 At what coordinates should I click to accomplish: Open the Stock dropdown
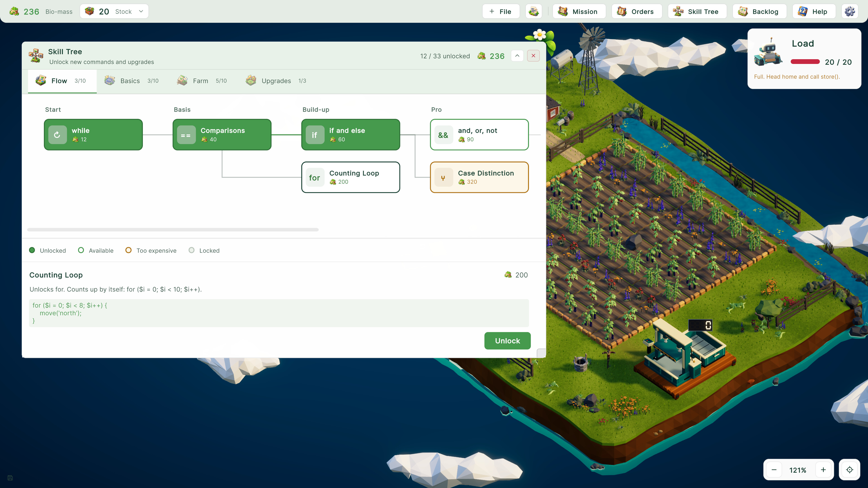click(x=114, y=12)
